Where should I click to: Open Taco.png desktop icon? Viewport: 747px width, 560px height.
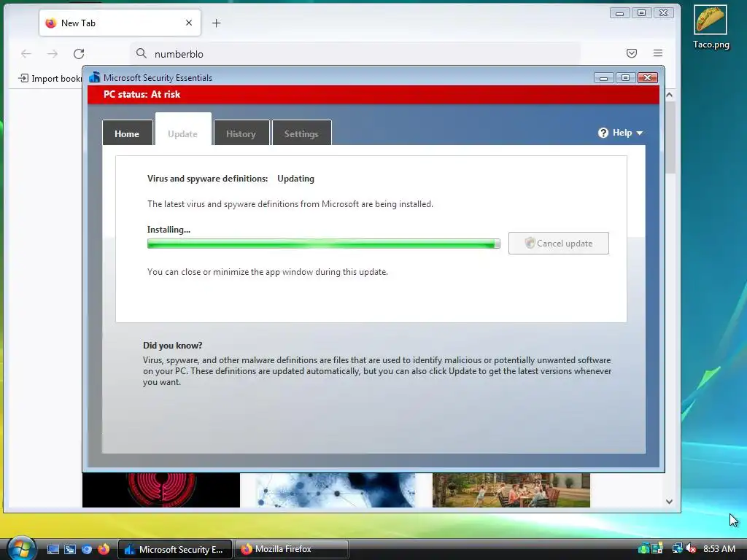pyautogui.click(x=711, y=27)
